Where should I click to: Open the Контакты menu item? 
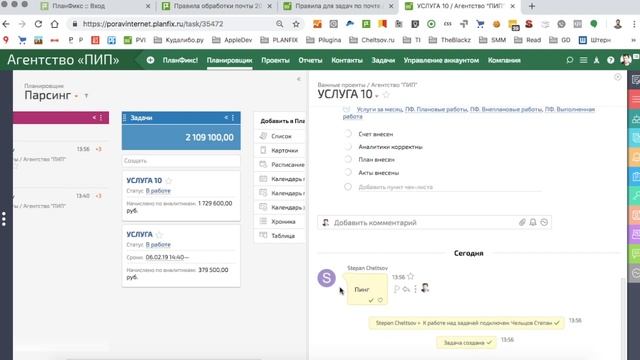pos(347,60)
